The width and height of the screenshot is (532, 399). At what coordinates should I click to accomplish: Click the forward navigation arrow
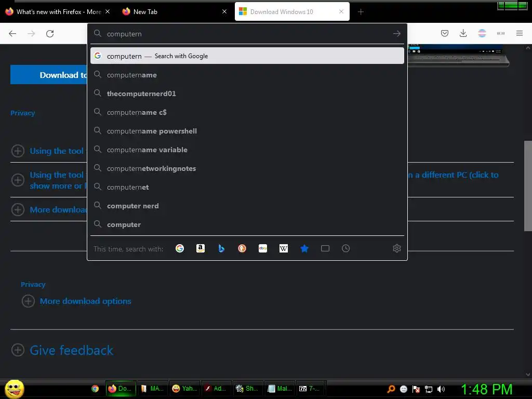pyautogui.click(x=31, y=33)
